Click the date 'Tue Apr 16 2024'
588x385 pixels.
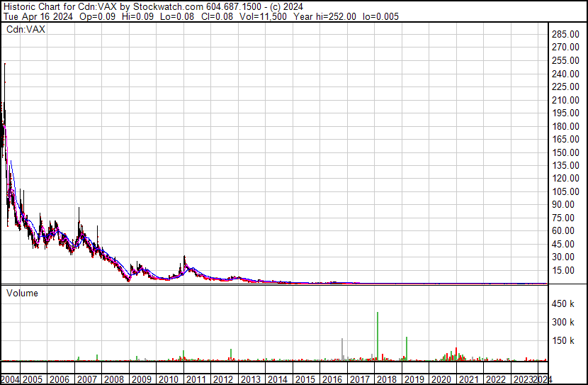tap(38, 16)
